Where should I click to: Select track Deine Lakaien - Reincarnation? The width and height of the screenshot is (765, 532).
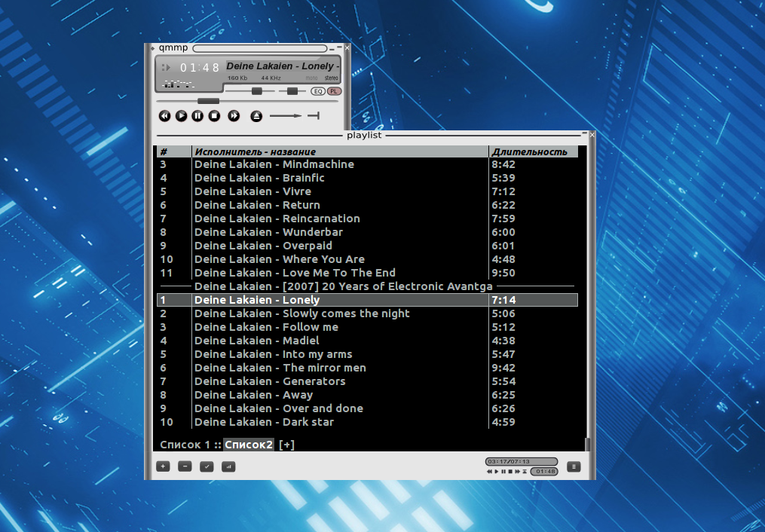coord(367,219)
